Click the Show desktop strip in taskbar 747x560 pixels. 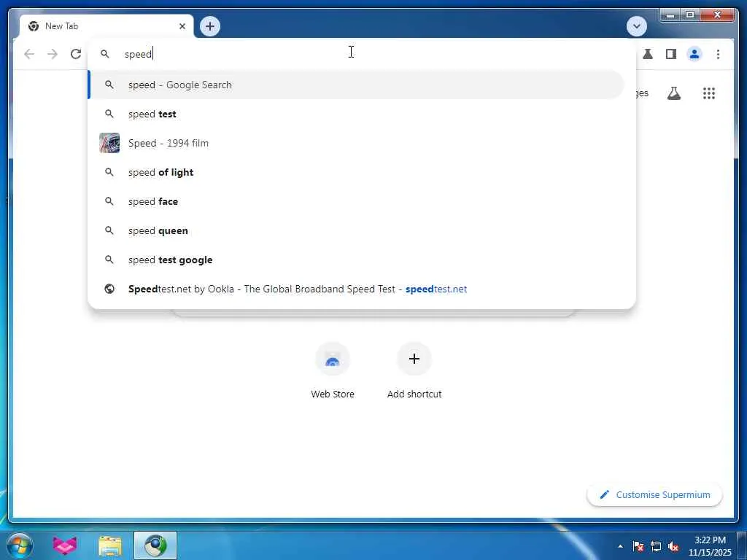(742, 545)
